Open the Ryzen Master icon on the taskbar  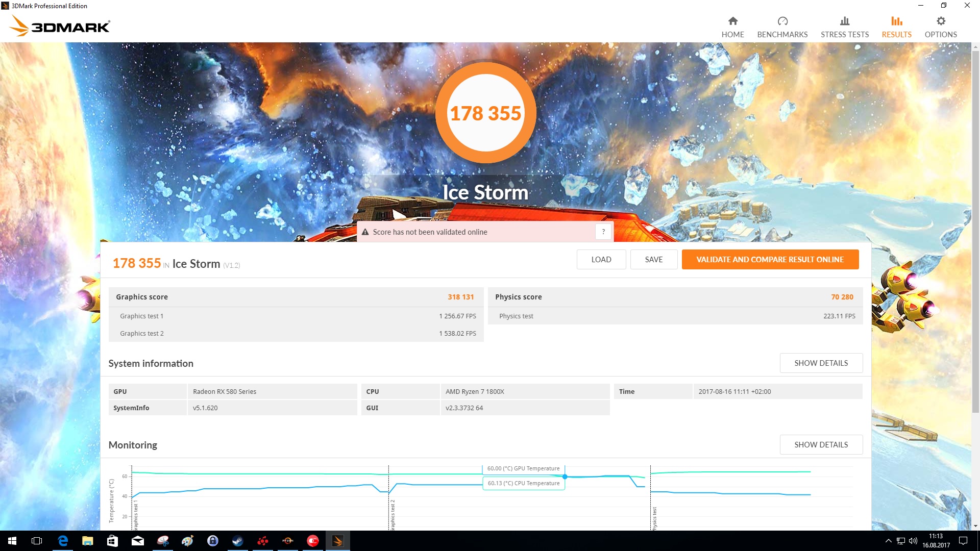(x=288, y=541)
